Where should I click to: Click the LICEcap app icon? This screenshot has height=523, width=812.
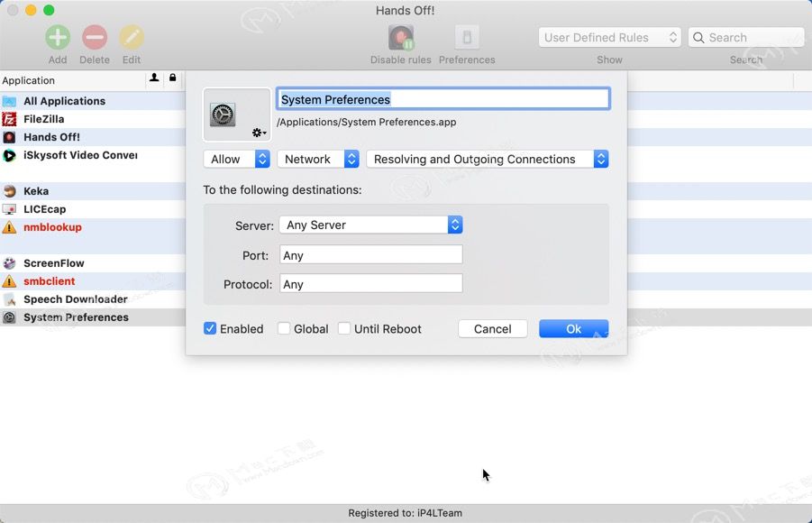tap(9, 209)
